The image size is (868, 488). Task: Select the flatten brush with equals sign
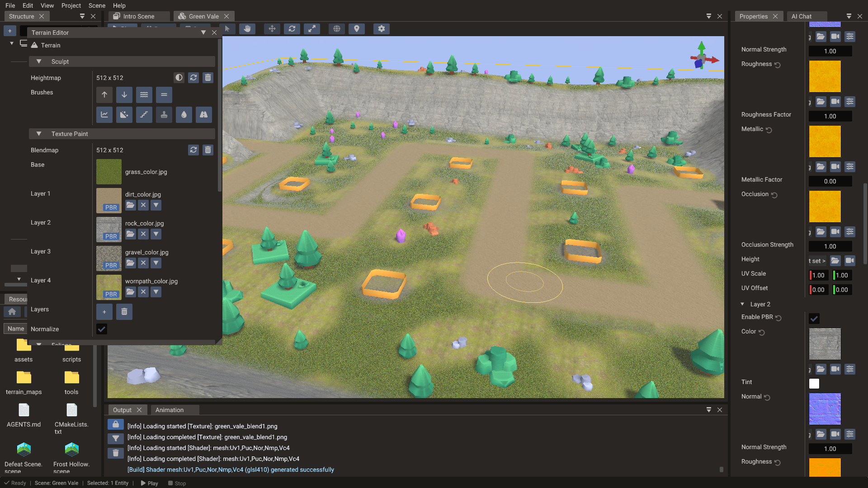(x=164, y=95)
